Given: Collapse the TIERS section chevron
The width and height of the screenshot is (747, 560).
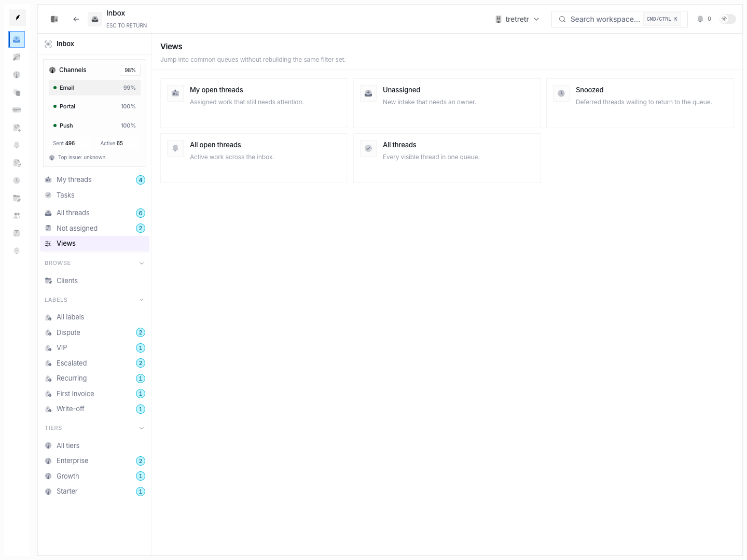Looking at the screenshot, I should [142, 428].
